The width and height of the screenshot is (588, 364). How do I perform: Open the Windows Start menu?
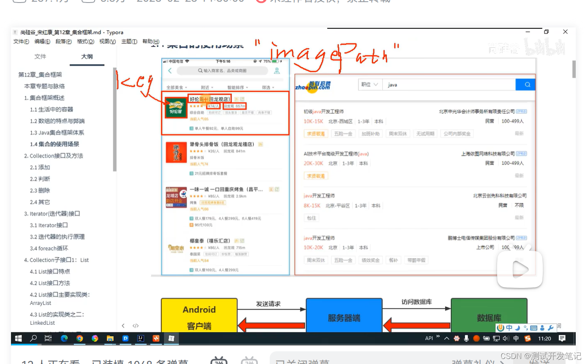click(x=18, y=338)
